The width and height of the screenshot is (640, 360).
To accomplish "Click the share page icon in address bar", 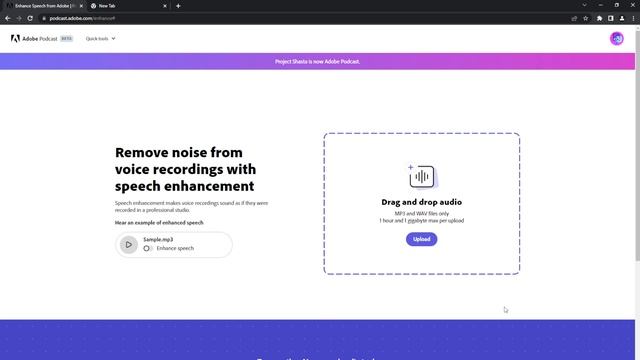I will pyautogui.click(x=574, y=18).
